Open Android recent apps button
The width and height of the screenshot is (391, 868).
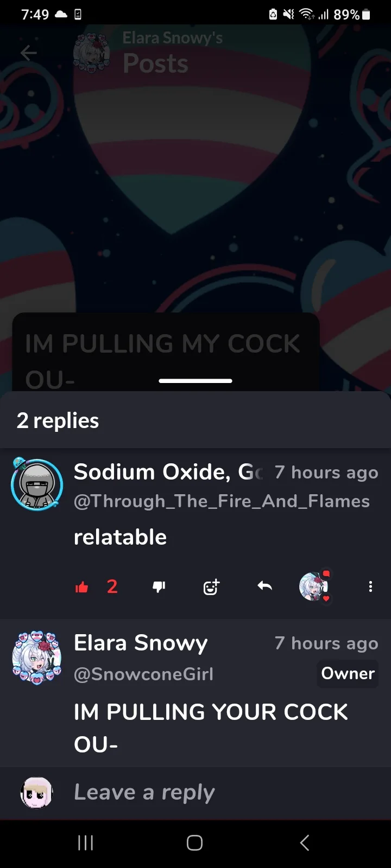[x=85, y=843]
